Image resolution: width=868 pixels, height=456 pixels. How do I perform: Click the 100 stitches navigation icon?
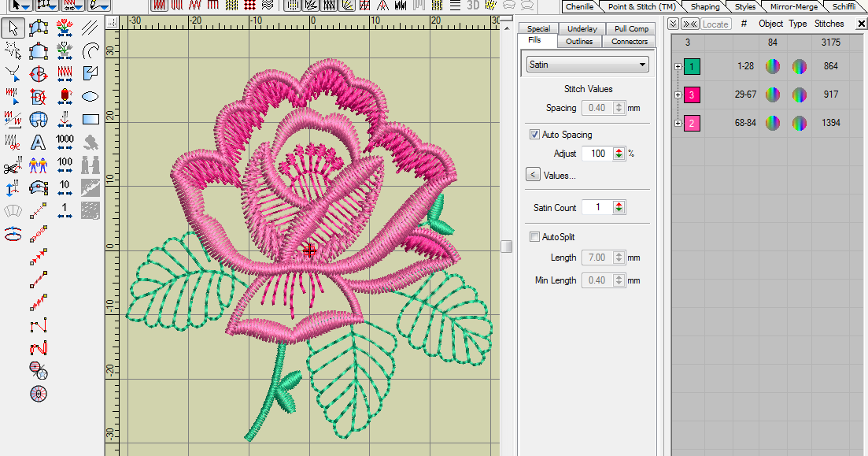[x=65, y=165]
